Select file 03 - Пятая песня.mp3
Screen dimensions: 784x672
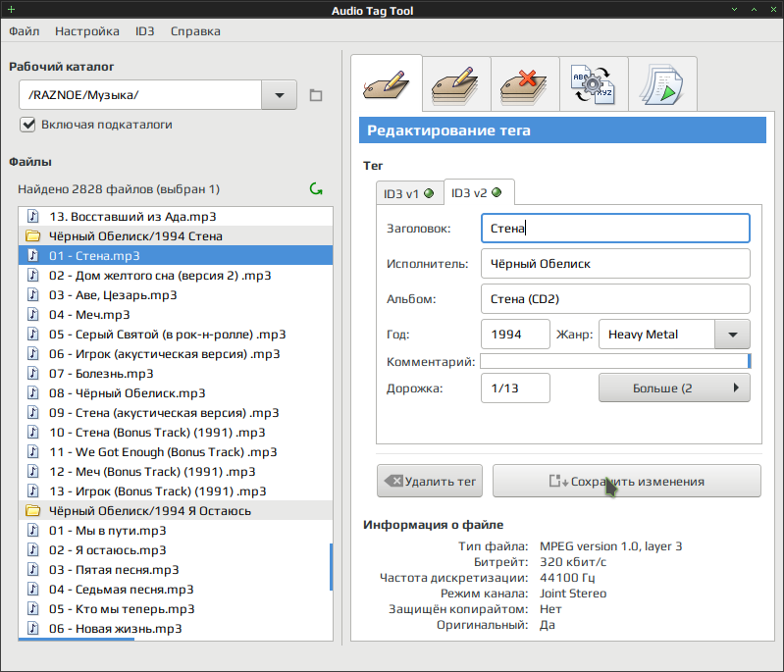pos(176,570)
